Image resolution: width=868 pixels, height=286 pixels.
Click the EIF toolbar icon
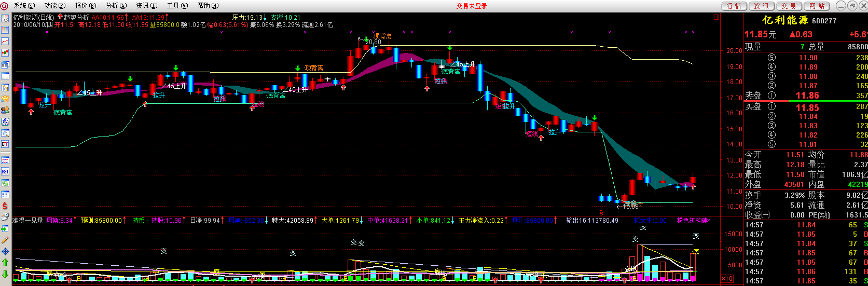pyautogui.click(x=5, y=144)
